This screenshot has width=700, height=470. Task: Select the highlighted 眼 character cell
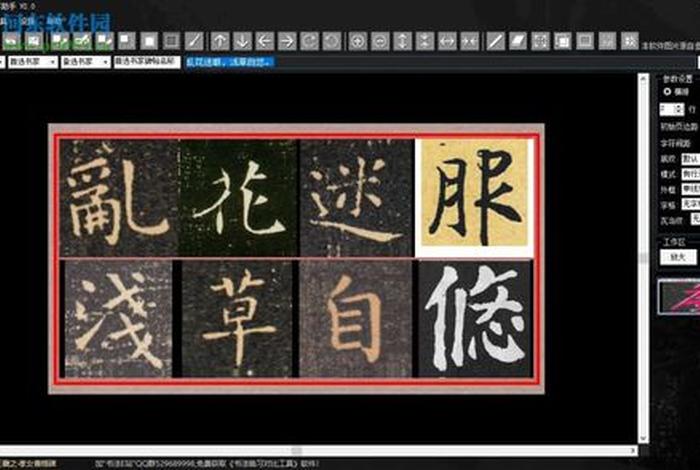click(x=474, y=198)
